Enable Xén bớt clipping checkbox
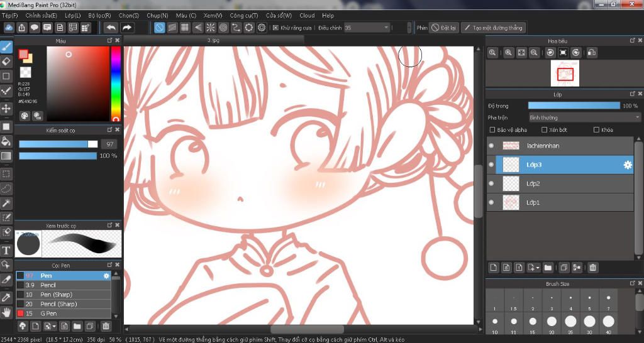 (x=544, y=130)
